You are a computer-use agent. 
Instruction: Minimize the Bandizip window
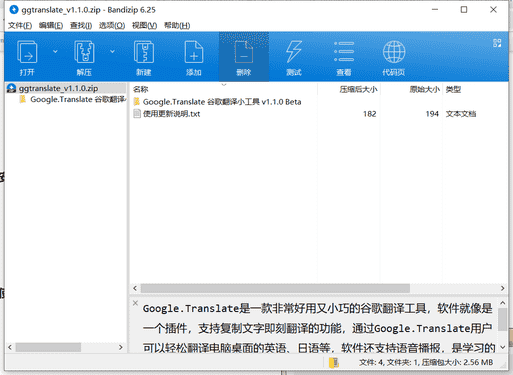tap(435, 10)
